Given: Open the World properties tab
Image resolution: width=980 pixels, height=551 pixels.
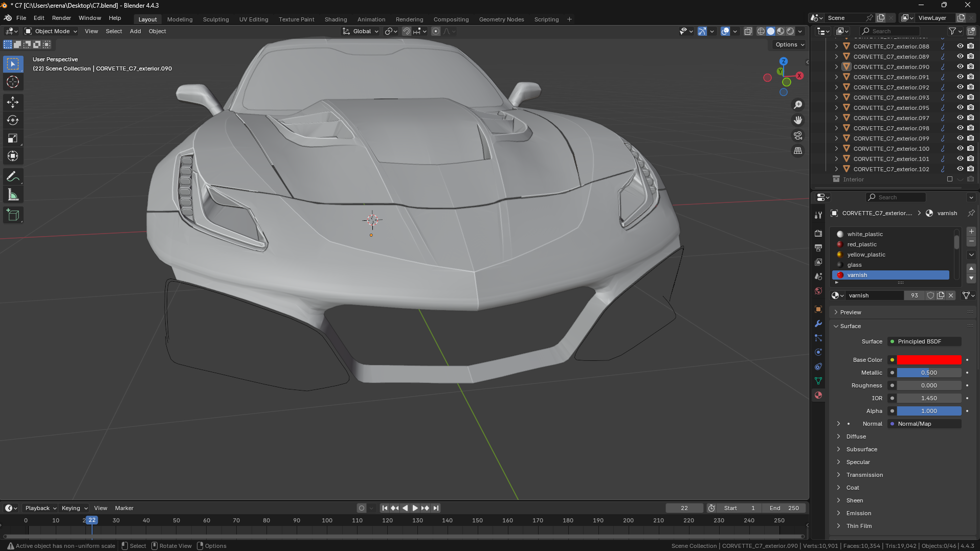Looking at the screenshot, I should (x=818, y=291).
